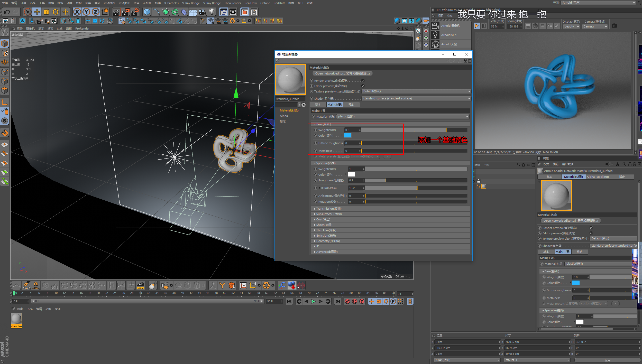This screenshot has height=364, width=642.
Task: Switch to the Alpha (stacking) tab
Action: [x=598, y=177]
